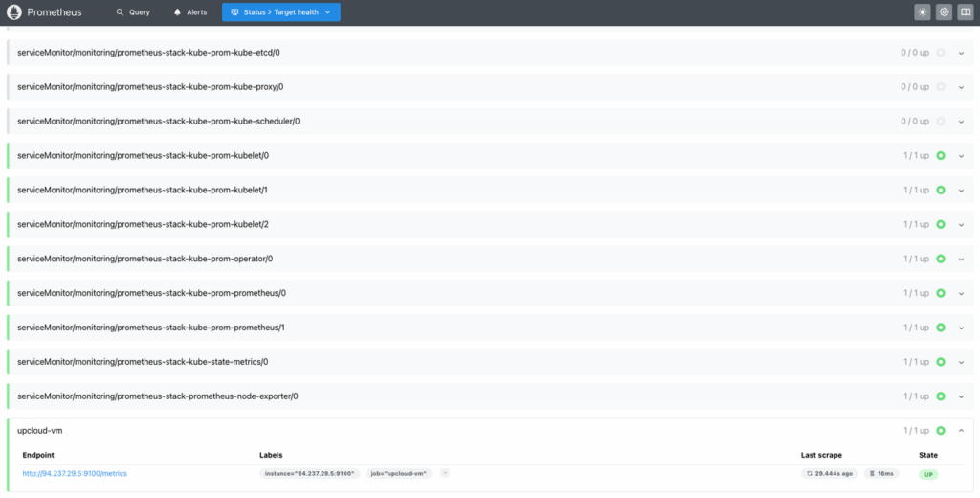Click the green health ring of kube-prom-prometheus/1
The image size is (980, 498).
point(941,328)
